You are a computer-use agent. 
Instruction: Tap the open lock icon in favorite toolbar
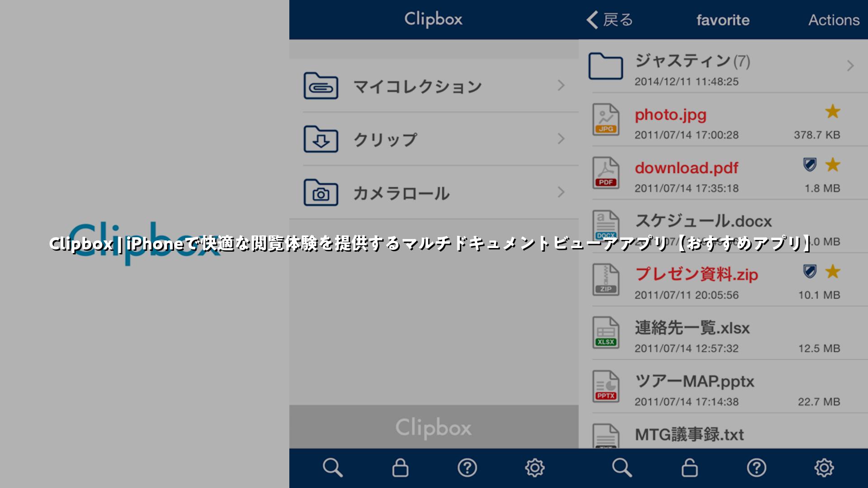(689, 468)
